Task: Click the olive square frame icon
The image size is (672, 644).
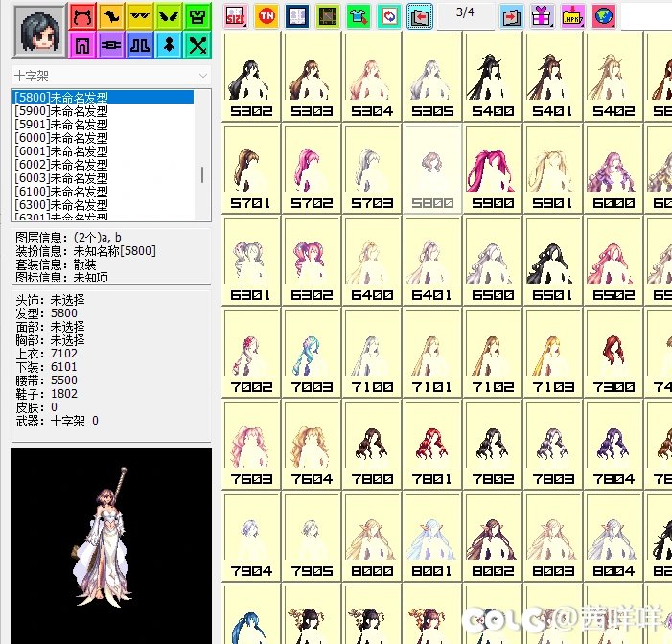Action: pyautogui.click(x=328, y=16)
